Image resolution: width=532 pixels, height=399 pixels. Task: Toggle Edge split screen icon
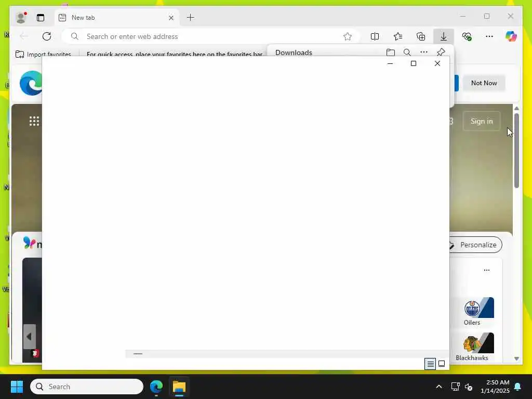375,36
